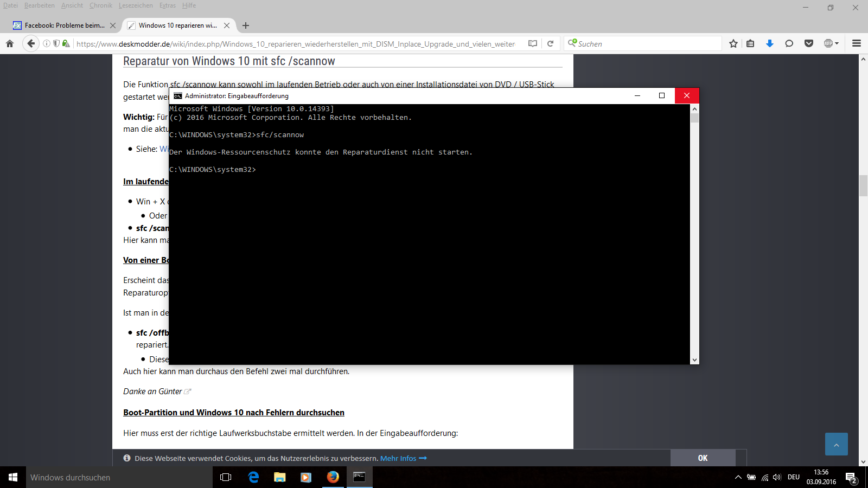The image size is (868, 488).
Task: Bookmark this page with the star
Action: [733, 44]
